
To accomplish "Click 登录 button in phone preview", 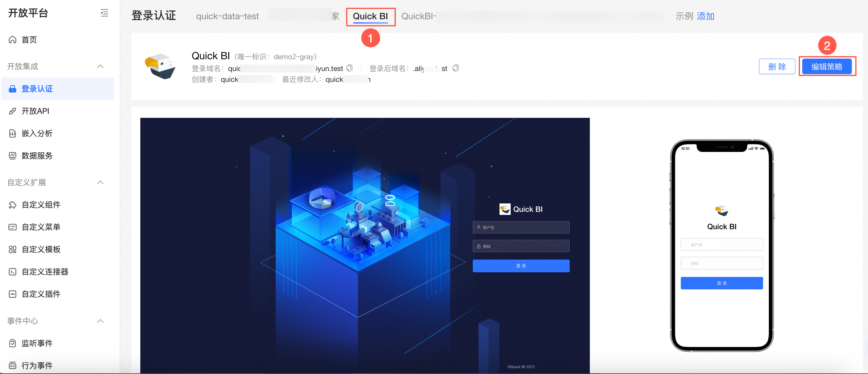I will (721, 283).
